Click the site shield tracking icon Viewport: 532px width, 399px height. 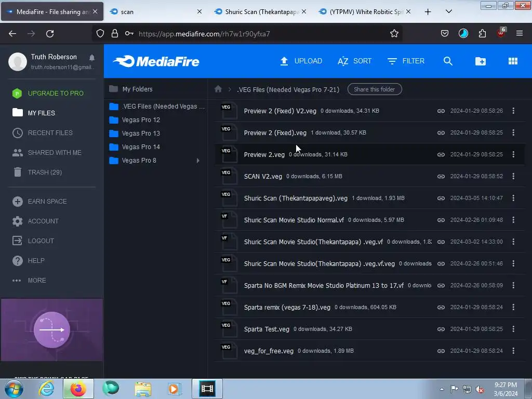[x=100, y=33]
